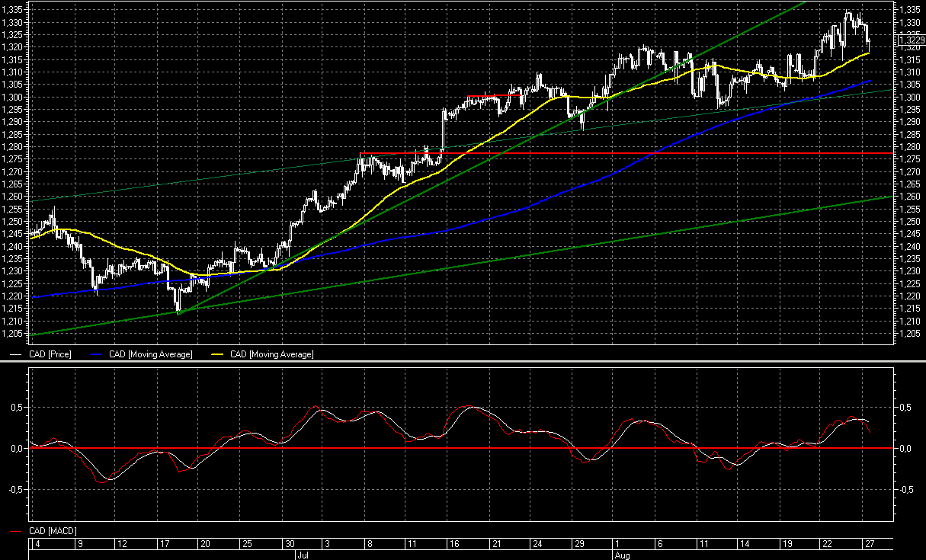The height and width of the screenshot is (560, 926).
Task: Select the Aug month label on time axis
Action: (x=623, y=555)
